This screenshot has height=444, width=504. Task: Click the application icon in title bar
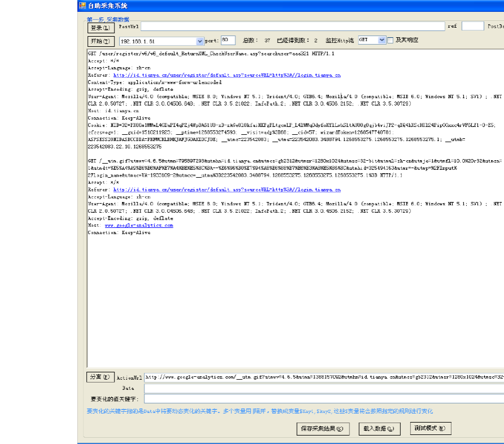[82, 6]
